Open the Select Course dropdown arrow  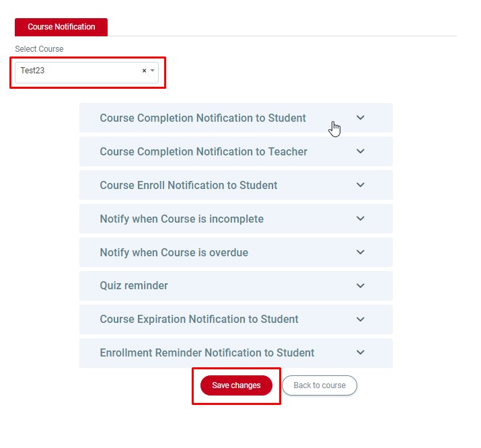point(153,71)
